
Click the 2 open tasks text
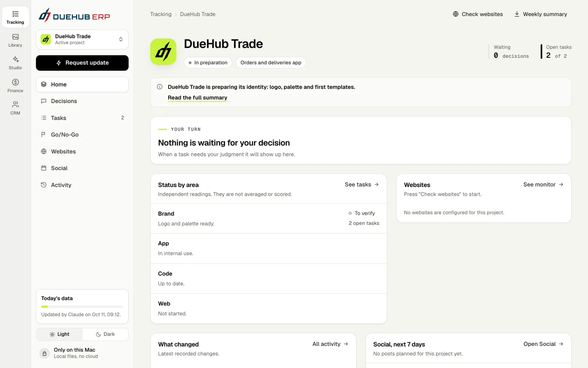(364, 223)
